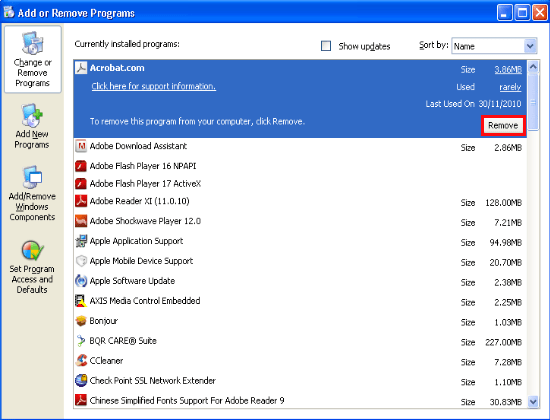Select Apple Application Support entry

point(136,241)
